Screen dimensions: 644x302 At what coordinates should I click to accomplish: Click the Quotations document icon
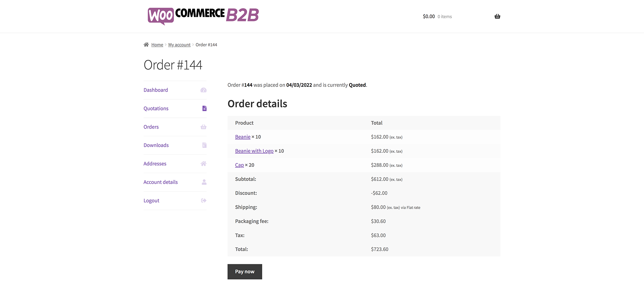coord(204,108)
